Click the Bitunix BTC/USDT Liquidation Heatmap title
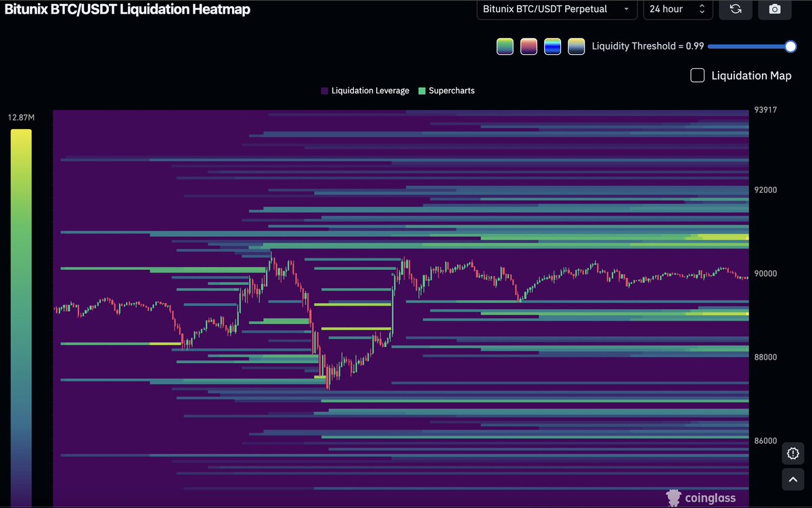The image size is (812, 508). click(x=127, y=9)
